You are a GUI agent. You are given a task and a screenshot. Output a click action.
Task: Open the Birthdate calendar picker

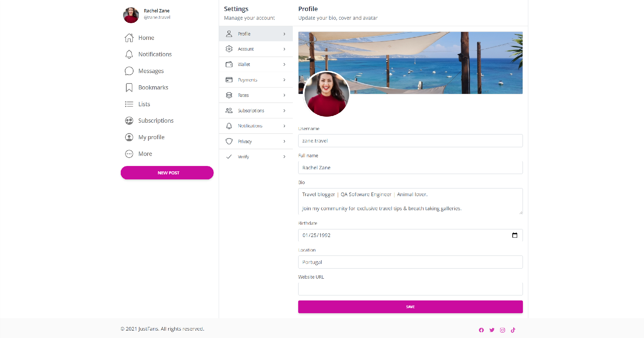pos(515,235)
